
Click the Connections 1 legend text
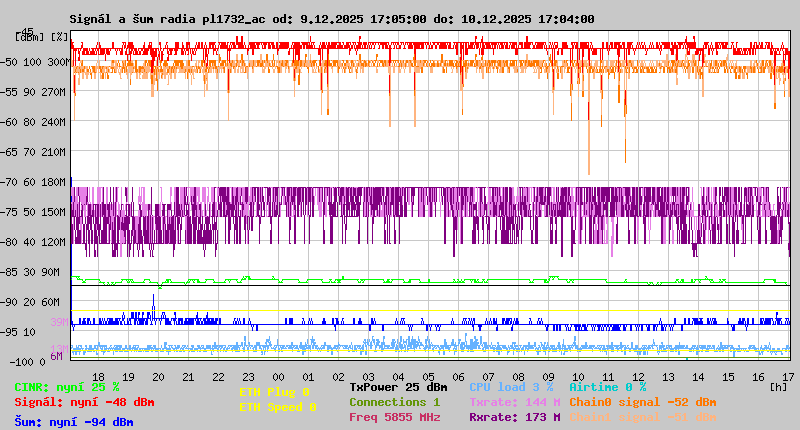pyautogui.click(x=394, y=402)
